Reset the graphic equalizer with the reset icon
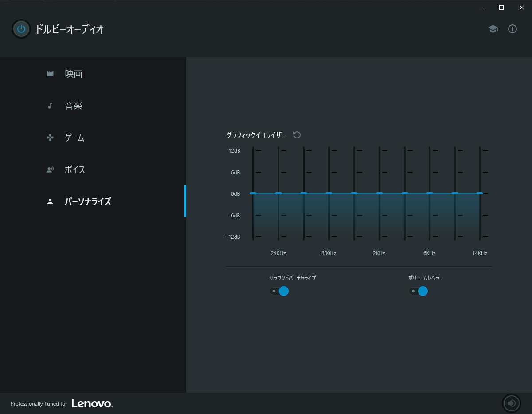The width and height of the screenshot is (532, 414). pos(297,135)
